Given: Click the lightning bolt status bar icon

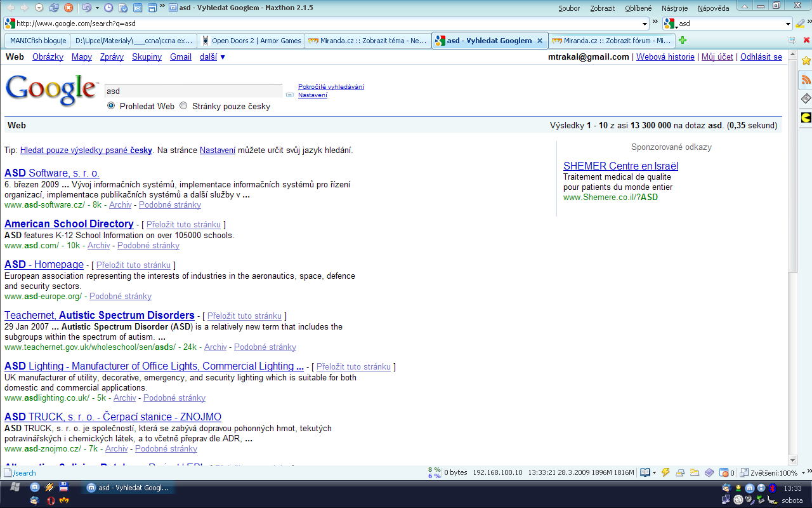Looking at the screenshot, I should (665, 472).
